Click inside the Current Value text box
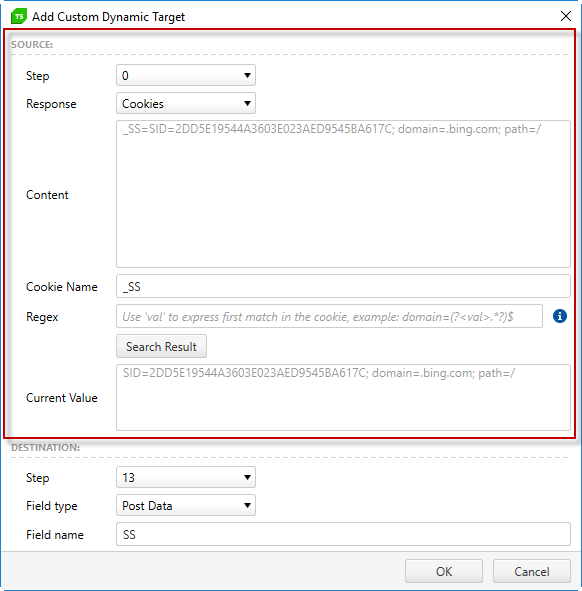 pos(343,397)
